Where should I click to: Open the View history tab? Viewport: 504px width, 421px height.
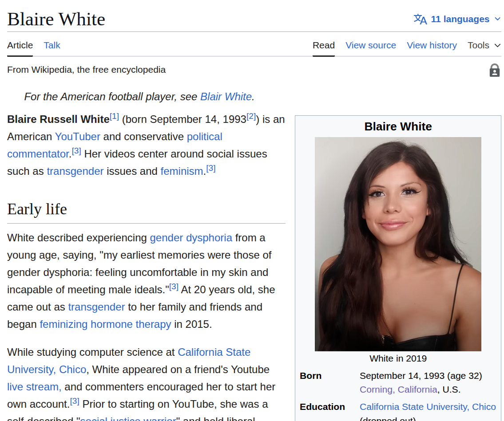click(432, 45)
